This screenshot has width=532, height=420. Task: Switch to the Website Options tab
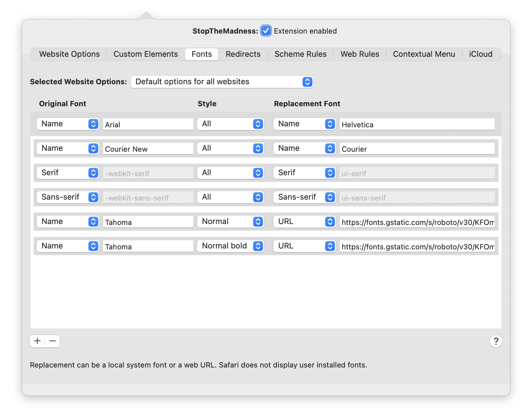coord(70,54)
